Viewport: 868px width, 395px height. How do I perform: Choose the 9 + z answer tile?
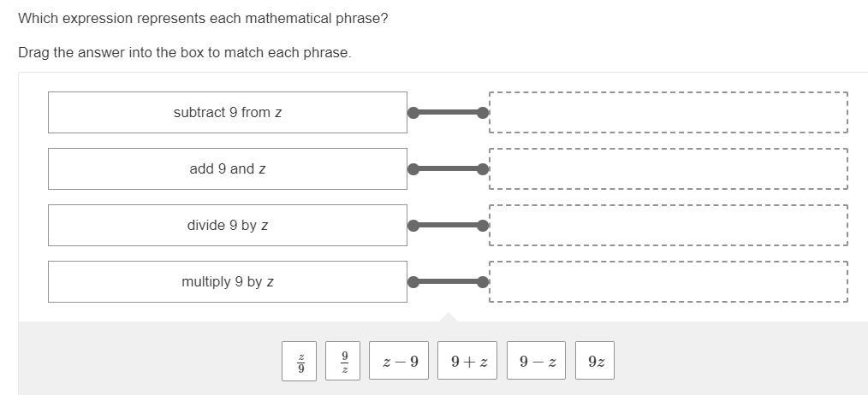tap(468, 361)
